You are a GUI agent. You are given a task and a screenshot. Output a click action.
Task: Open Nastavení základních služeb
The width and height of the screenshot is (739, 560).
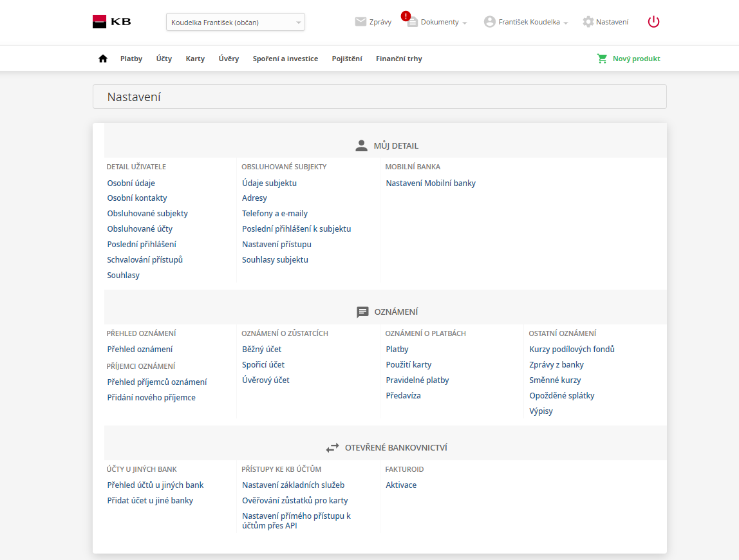pyautogui.click(x=293, y=485)
